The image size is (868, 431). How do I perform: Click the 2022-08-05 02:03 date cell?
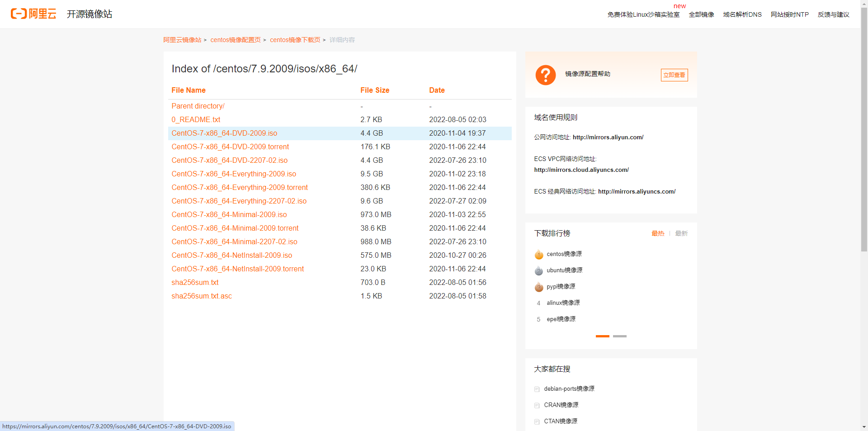(x=458, y=119)
